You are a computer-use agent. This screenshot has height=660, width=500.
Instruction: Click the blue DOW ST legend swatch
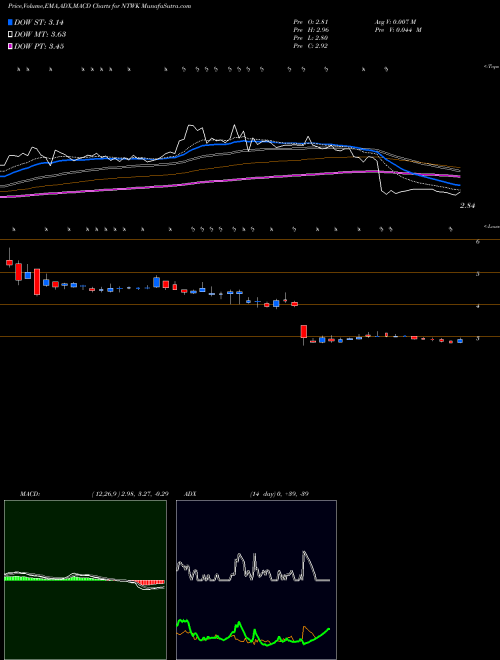pyautogui.click(x=10, y=22)
